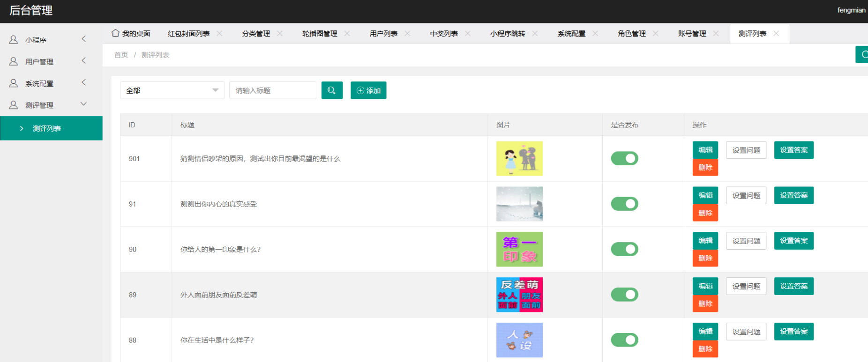Viewport: 868px width, 362px height.
Task: Click the 添加 button
Action: tap(368, 90)
